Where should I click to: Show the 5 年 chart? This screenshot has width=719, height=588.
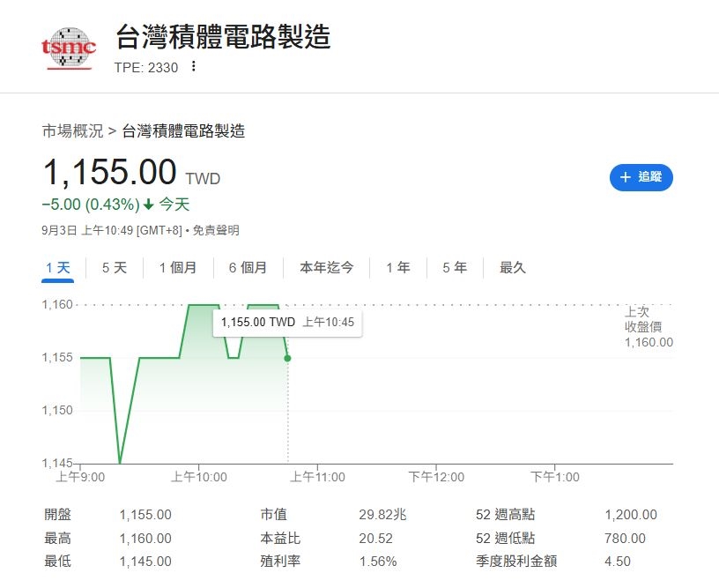[453, 267]
